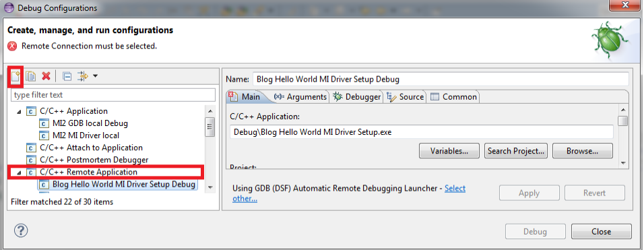Duplicate the selected launch configuration
Screen dimensions: 644x250
pyautogui.click(x=31, y=76)
